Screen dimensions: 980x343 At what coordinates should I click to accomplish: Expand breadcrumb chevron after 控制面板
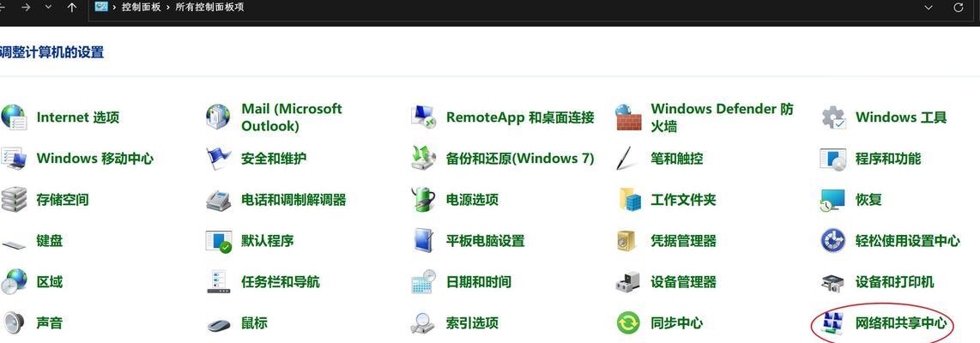(x=169, y=8)
